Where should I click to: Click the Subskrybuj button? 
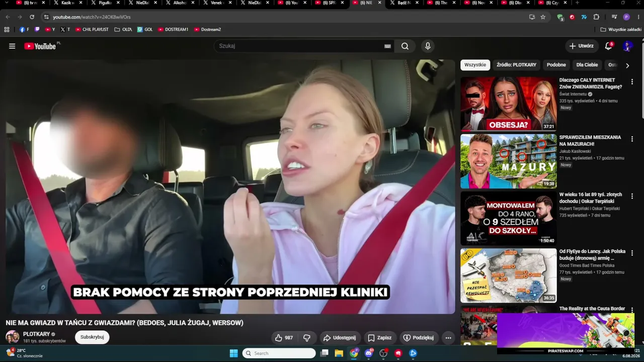tap(92, 337)
